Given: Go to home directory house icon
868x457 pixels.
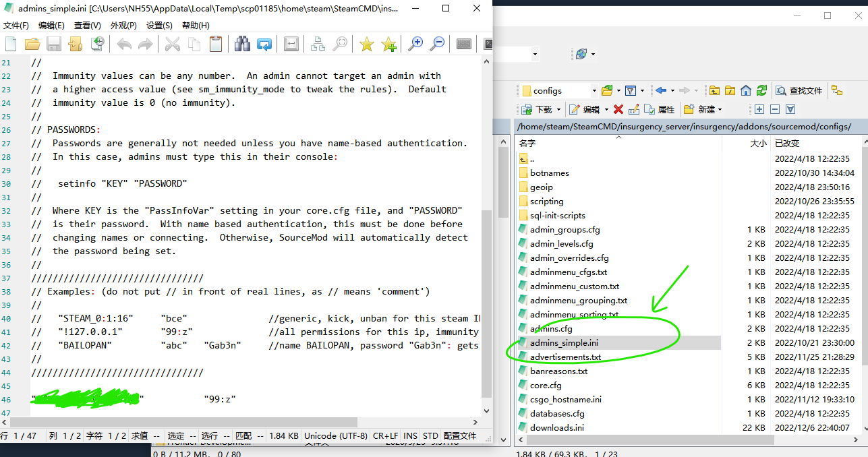Looking at the screenshot, I should click(x=746, y=90).
